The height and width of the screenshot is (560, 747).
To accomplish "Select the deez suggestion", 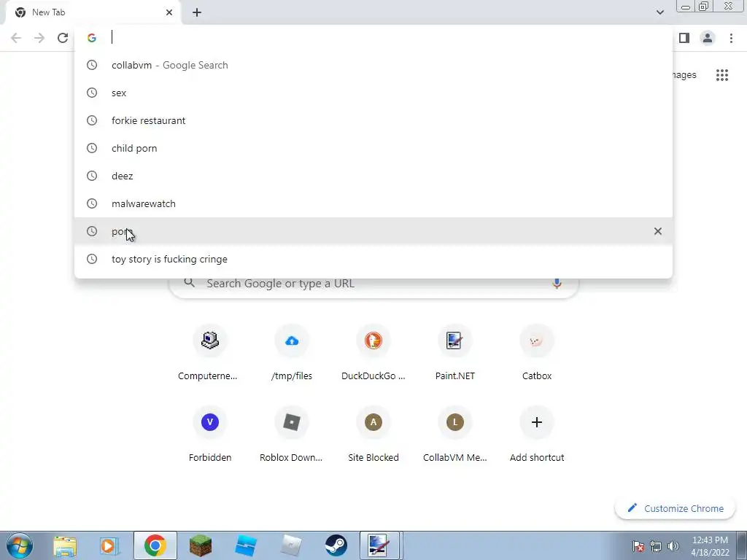I will (373, 176).
